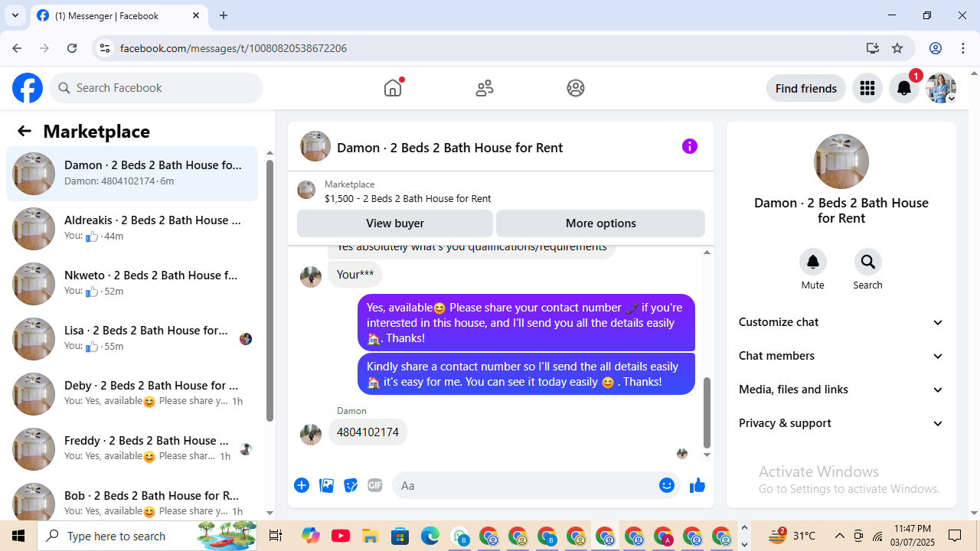The image size is (980, 551).
Task: Select Damon conversation in the list
Action: coord(132,174)
